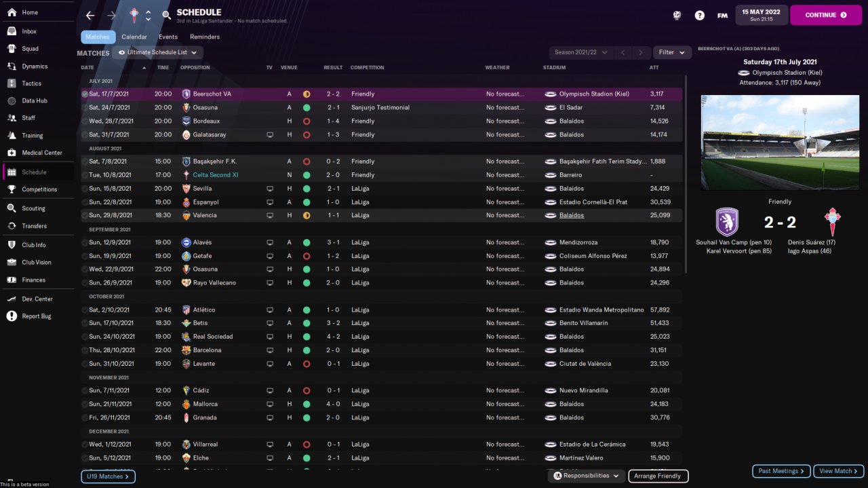Image resolution: width=868 pixels, height=488 pixels.
Task: Open Dev. Center in sidebar
Action: tap(37, 299)
